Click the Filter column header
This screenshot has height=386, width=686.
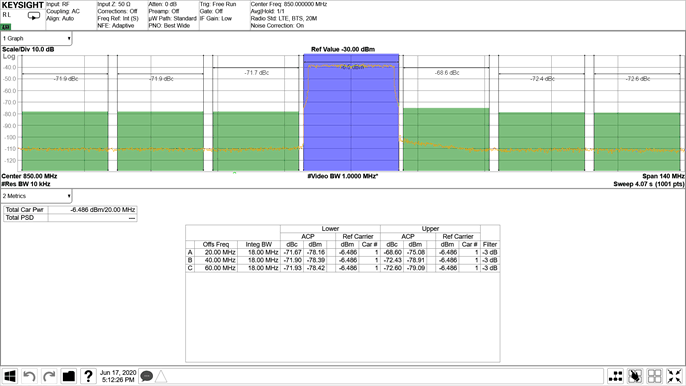coord(490,245)
